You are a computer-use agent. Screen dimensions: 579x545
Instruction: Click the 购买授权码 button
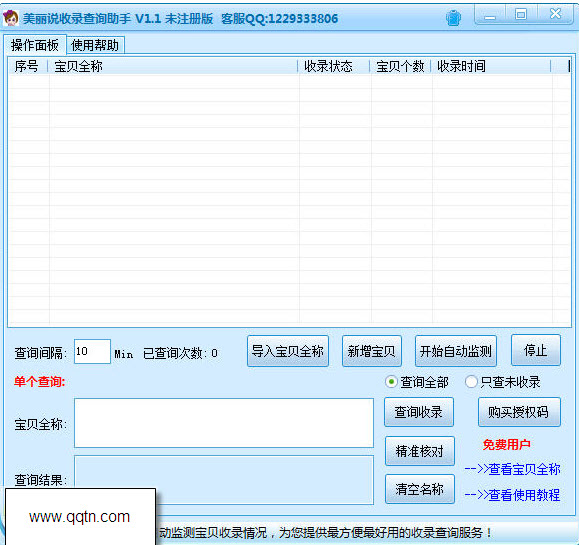coord(519,412)
